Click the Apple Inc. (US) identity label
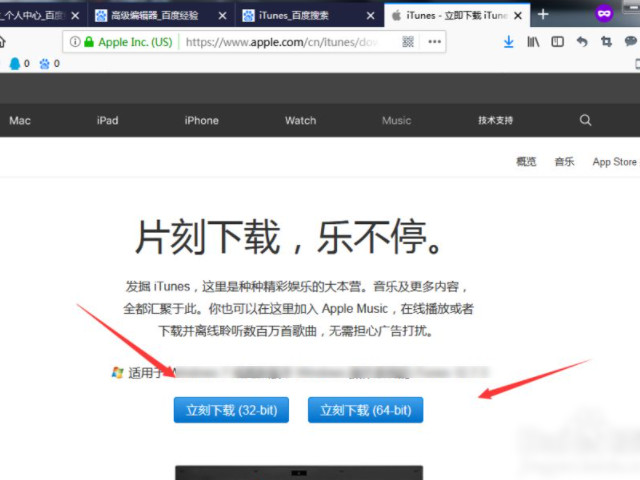Screen dimensions: 640x480 click(135, 42)
